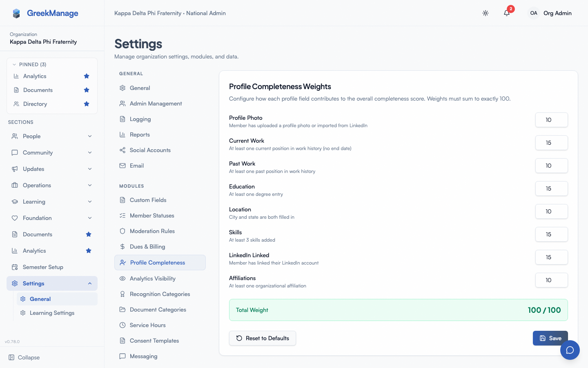Open Admin Management settings

pyautogui.click(x=160, y=103)
